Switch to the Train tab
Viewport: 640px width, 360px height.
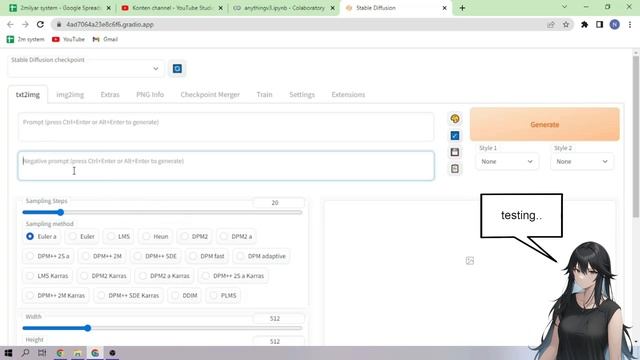pos(264,95)
